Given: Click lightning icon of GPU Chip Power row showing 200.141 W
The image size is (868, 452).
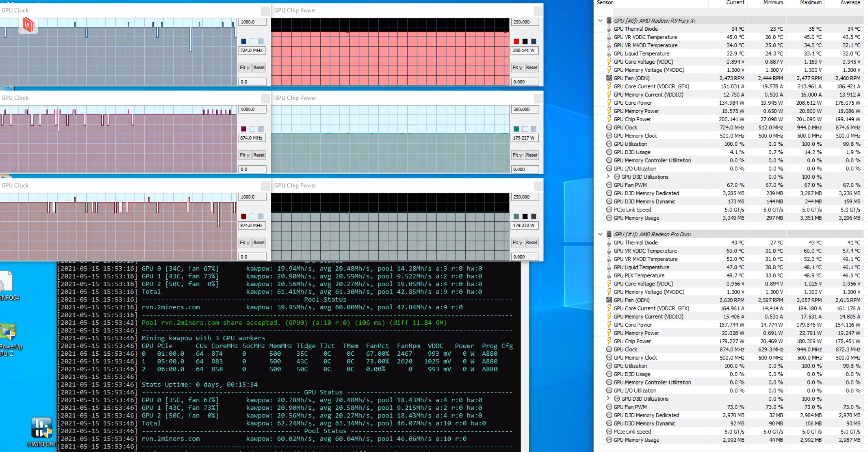Looking at the screenshot, I should 609,119.
